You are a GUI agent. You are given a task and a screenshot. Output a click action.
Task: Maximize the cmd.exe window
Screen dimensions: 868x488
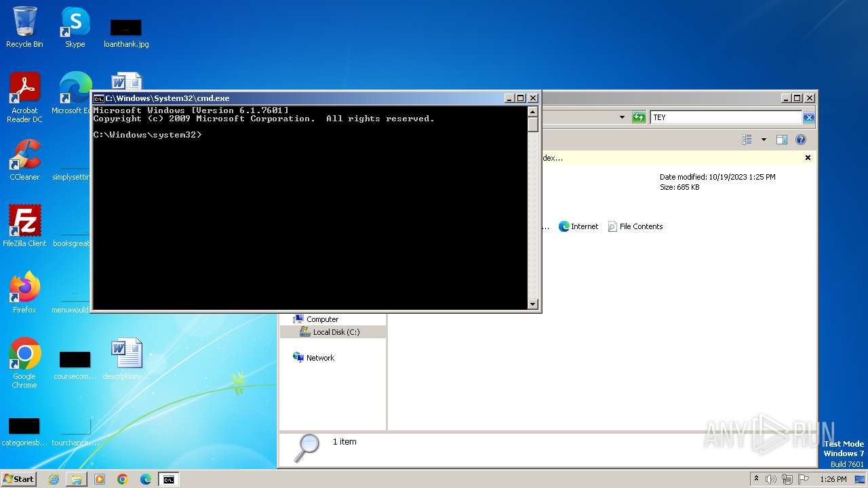(x=521, y=98)
